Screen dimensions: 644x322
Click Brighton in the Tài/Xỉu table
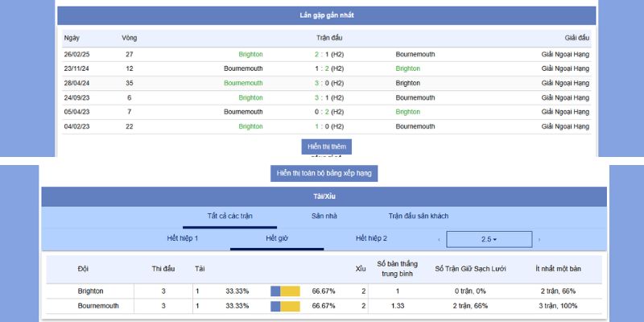[91, 291]
